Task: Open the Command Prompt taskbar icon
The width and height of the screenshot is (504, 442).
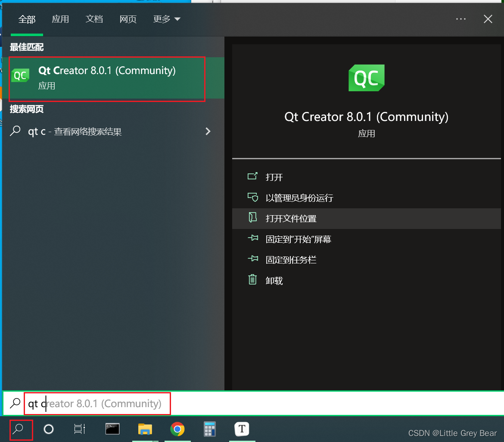Action: pos(112,429)
